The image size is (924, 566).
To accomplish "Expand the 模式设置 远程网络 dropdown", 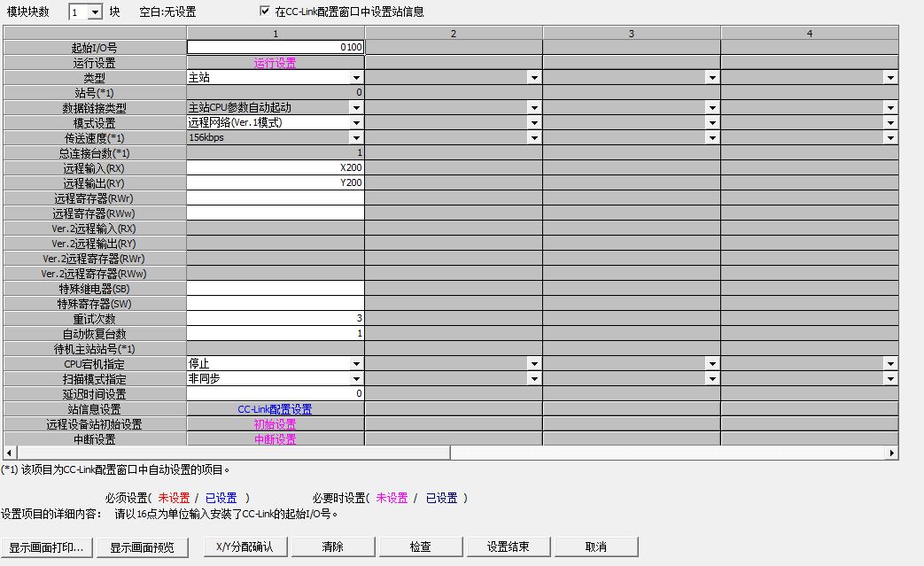I will click(x=356, y=123).
